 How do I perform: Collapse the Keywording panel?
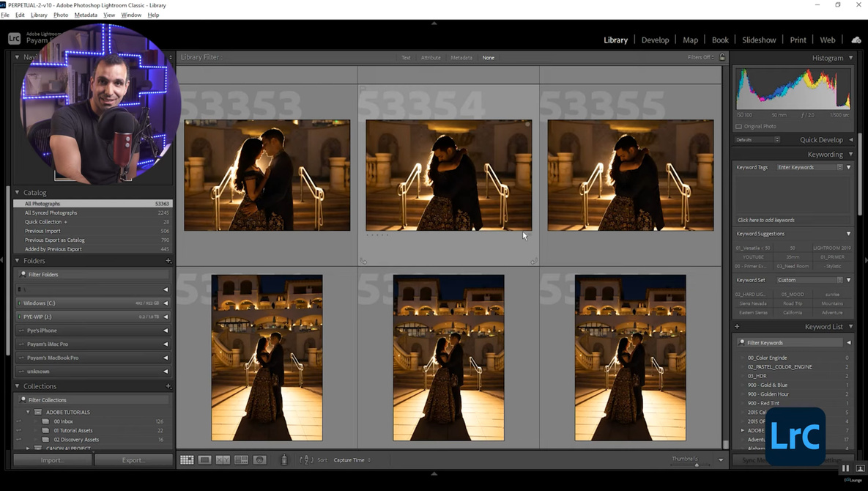coord(851,155)
